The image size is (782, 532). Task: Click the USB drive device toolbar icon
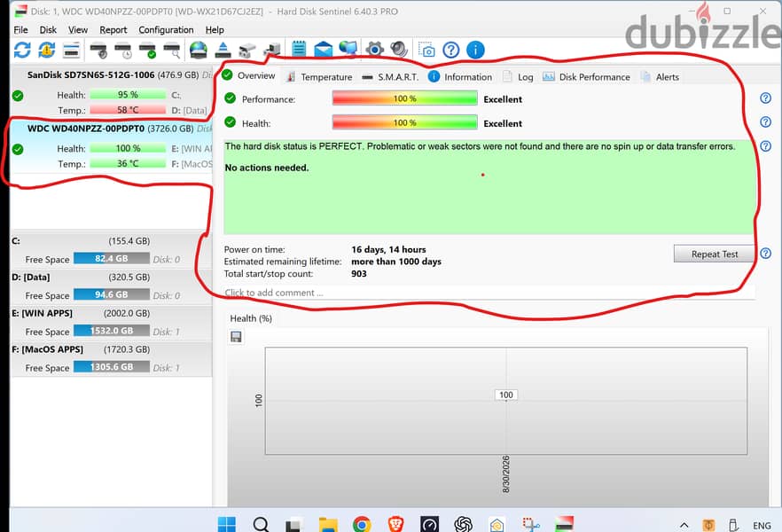coord(247,51)
